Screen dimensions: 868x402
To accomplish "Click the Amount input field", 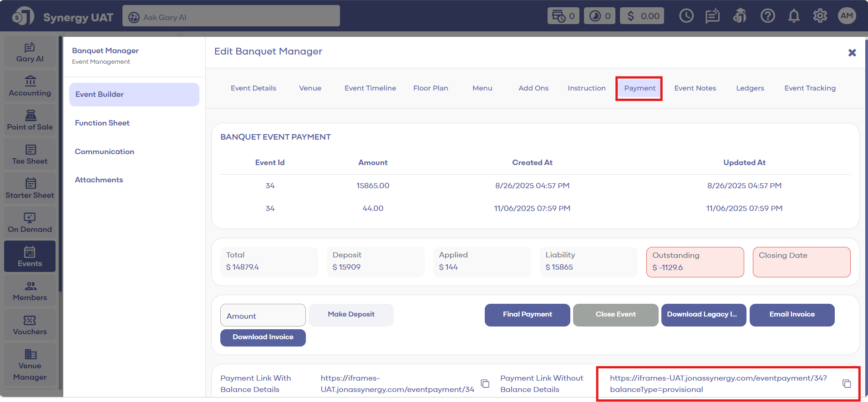I will click(263, 316).
